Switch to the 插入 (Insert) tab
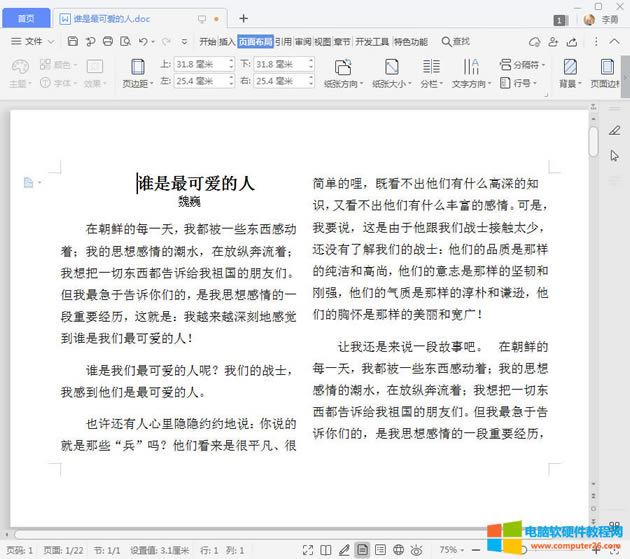 [227, 42]
